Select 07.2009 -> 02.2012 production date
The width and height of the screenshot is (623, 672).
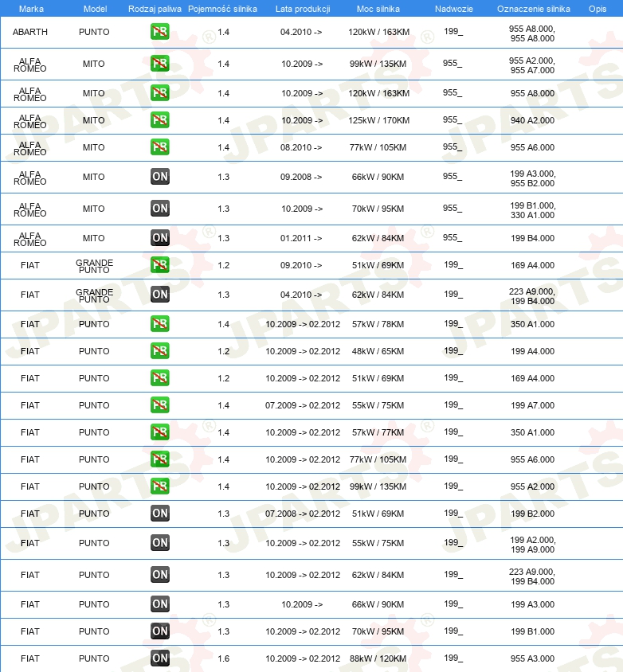pyautogui.click(x=302, y=405)
